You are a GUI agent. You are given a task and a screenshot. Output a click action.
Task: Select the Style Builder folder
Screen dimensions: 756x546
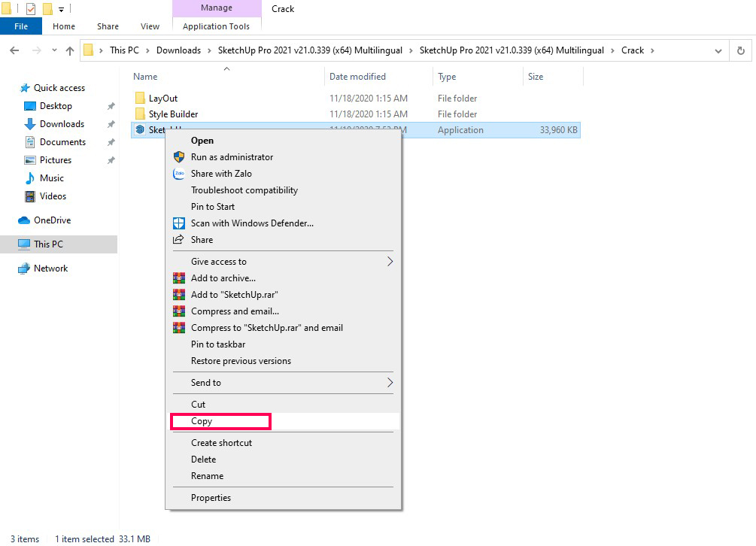(173, 114)
